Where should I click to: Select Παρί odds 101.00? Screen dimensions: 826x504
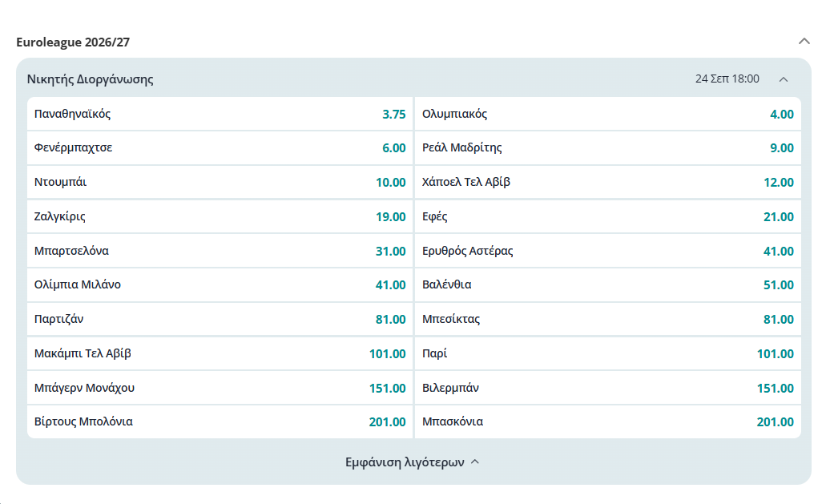point(608,353)
